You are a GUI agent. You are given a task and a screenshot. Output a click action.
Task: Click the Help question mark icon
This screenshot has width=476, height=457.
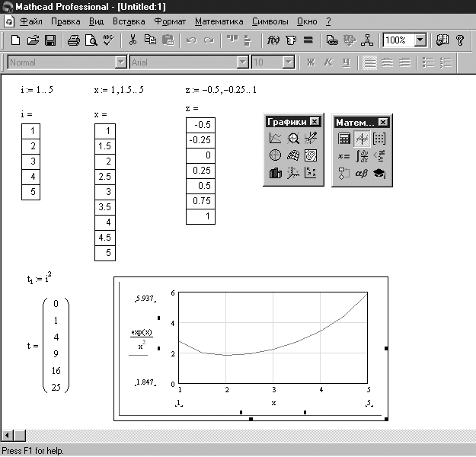click(x=460, y=40)
